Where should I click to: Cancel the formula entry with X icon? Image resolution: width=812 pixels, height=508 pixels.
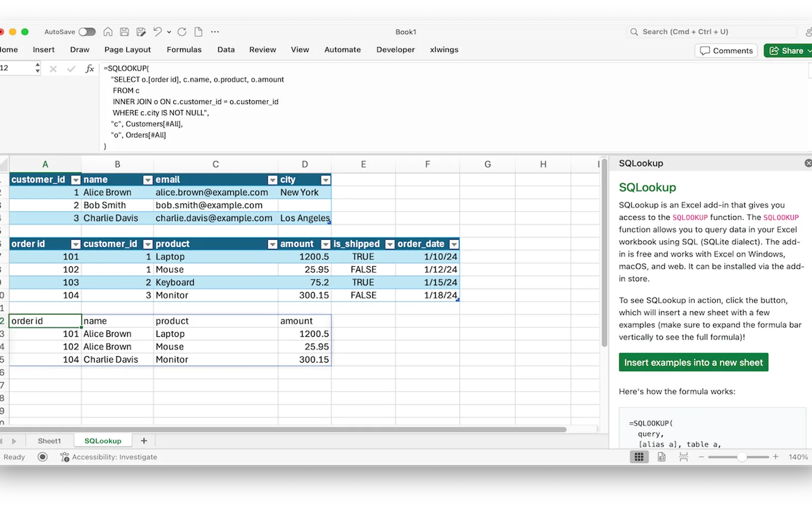(x=53, y=69)
